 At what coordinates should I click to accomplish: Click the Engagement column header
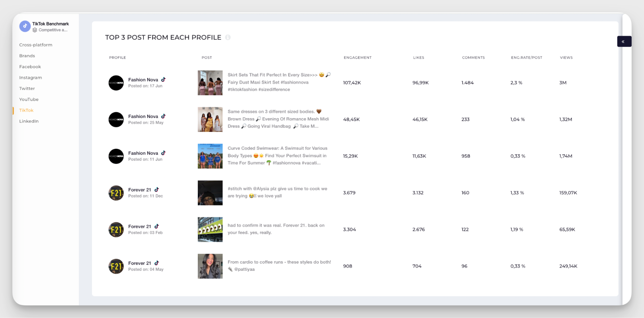(x=357, y=57)
